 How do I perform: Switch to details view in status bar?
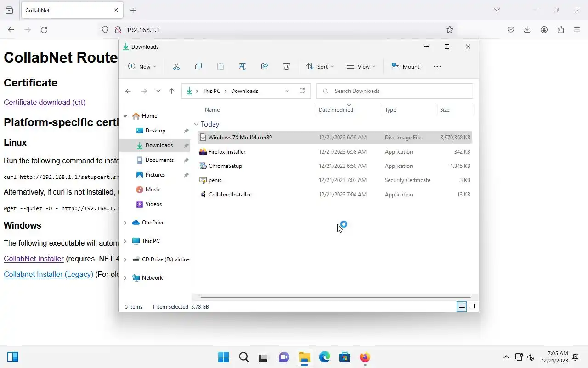tap(462, 307)
